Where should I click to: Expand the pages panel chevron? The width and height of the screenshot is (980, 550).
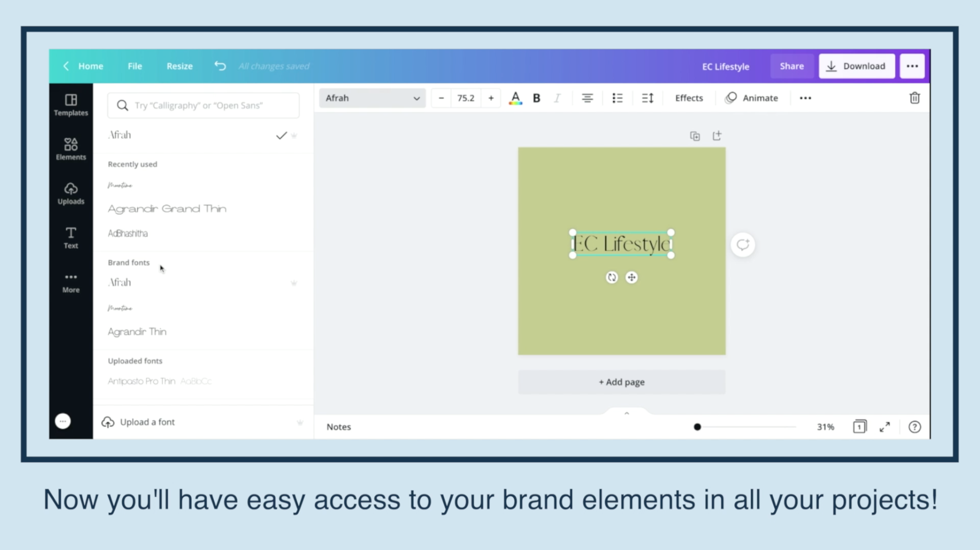[x=626, y=413]
